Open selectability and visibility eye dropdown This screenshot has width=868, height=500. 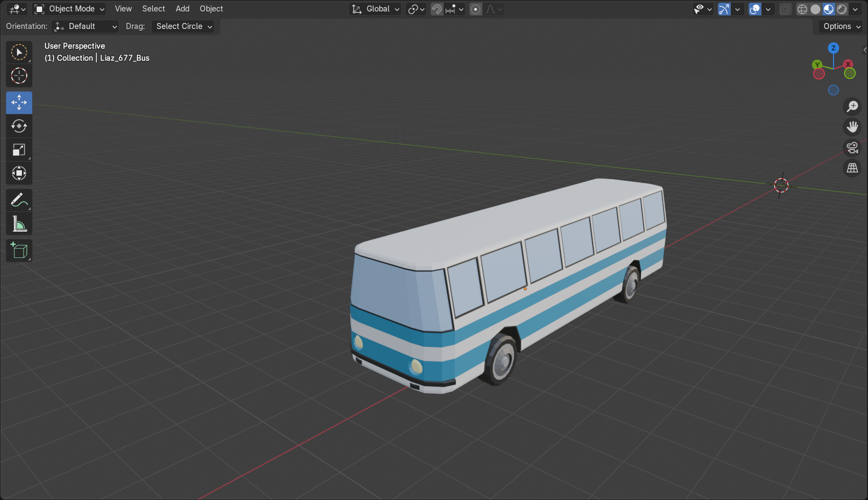click(703, 9)
